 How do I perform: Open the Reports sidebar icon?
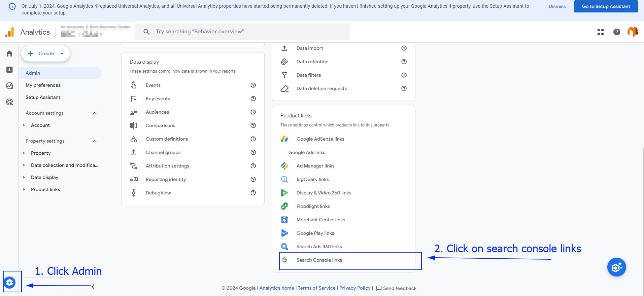(x=9, y=70)
